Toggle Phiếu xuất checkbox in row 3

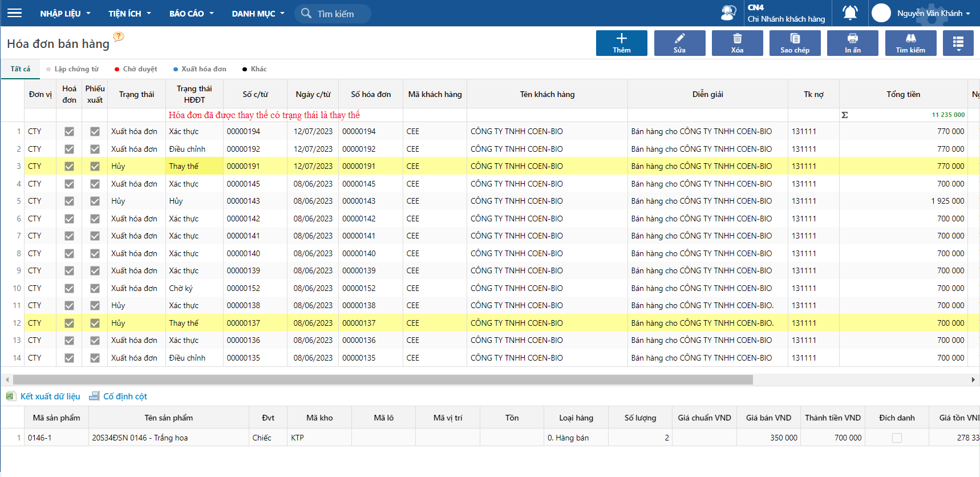click(95, 167)
